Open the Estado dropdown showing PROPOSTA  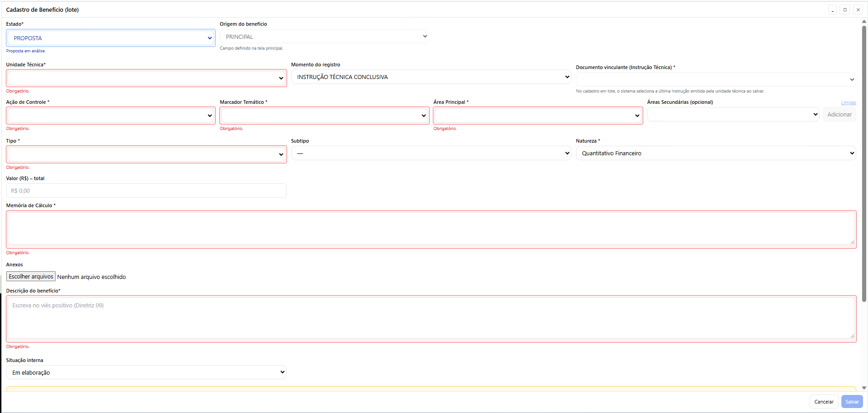coord(111,38)
